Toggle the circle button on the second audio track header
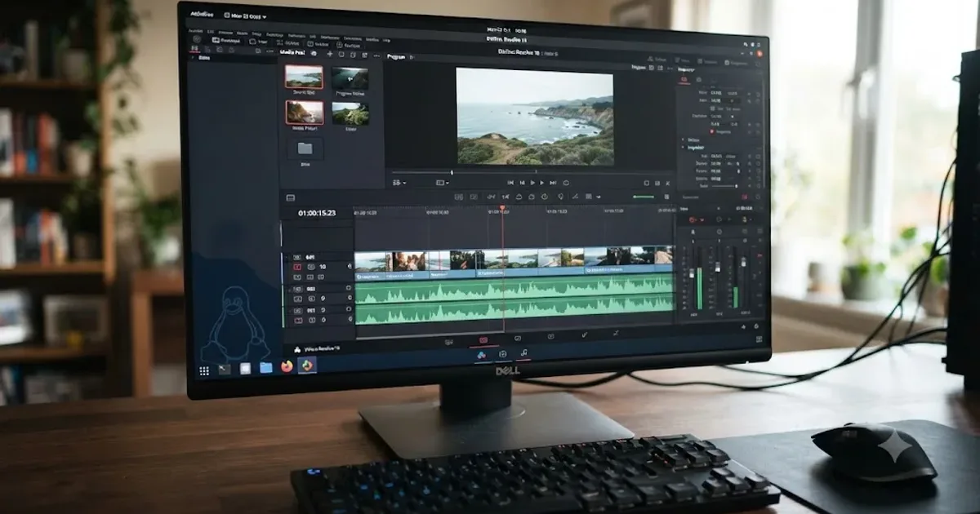 tap(349, 309)
